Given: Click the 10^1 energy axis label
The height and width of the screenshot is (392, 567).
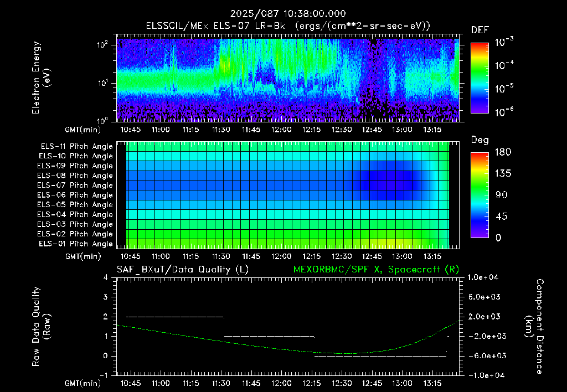Looking at the screenshot, I should pos(102,83).
